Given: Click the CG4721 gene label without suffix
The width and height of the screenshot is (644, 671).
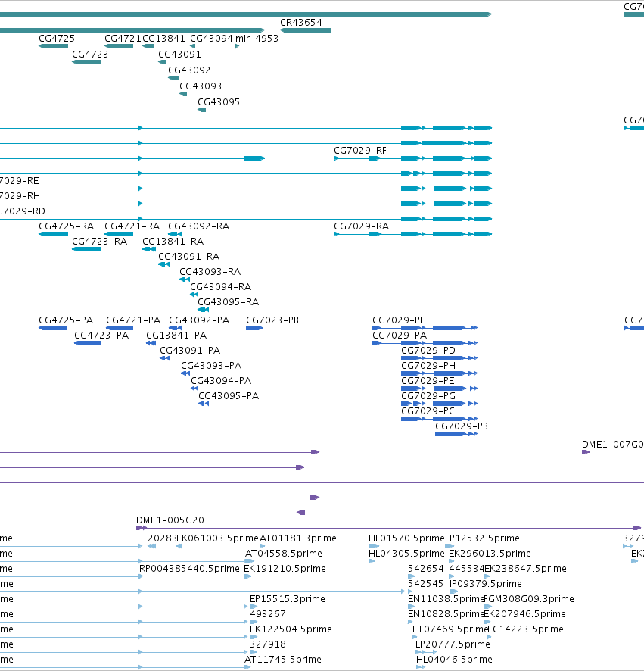Looking at the screenshot, I should click(x=123, y=39).
